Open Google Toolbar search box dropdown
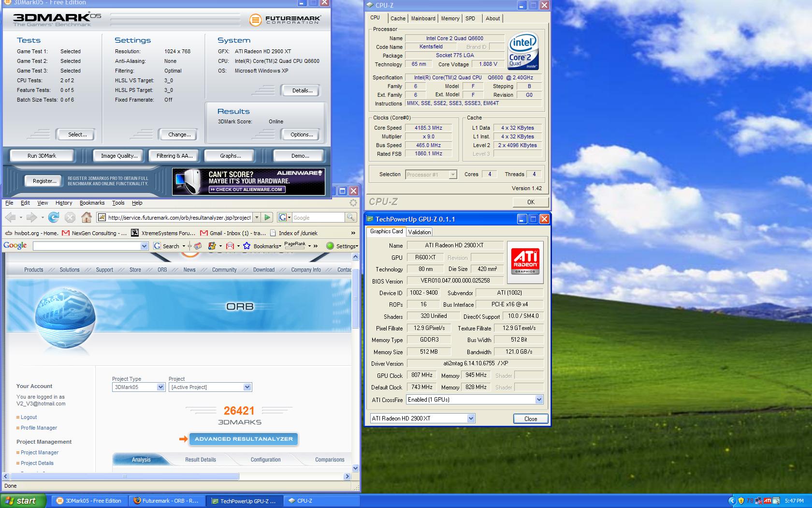 [x=144, y=246]
